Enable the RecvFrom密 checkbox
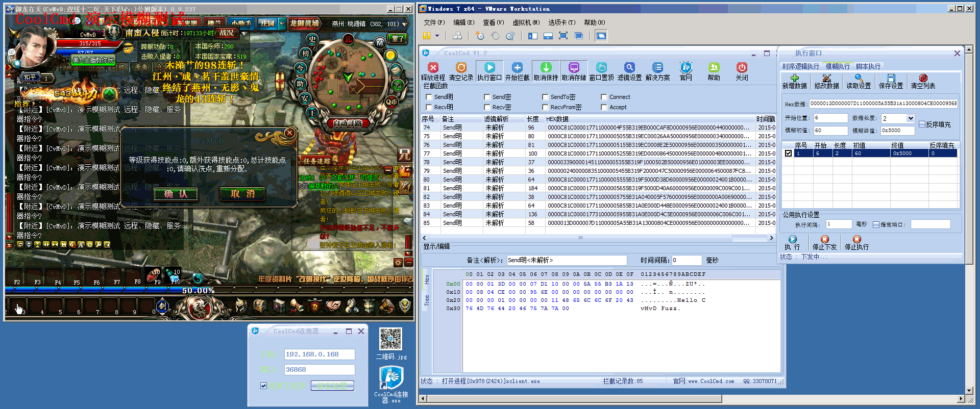Image resolution: width=980 pixels, height=409 pixels. [x=545, y=107]
